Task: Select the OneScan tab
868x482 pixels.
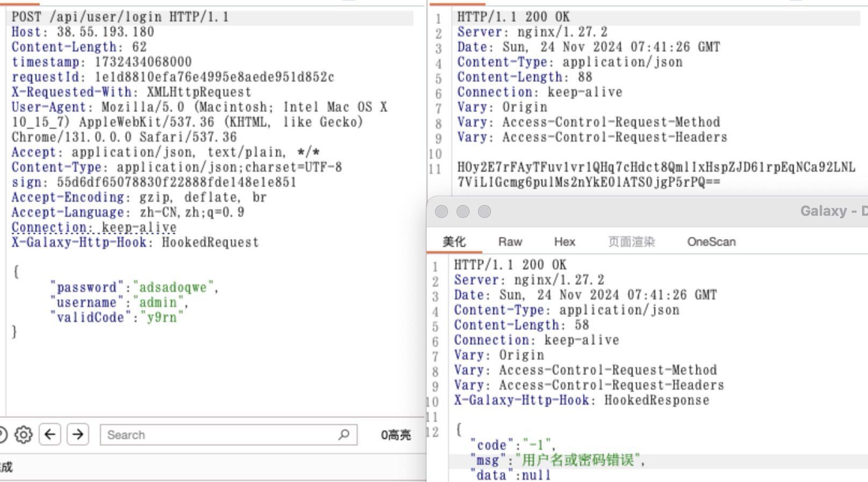Action: 711,242
